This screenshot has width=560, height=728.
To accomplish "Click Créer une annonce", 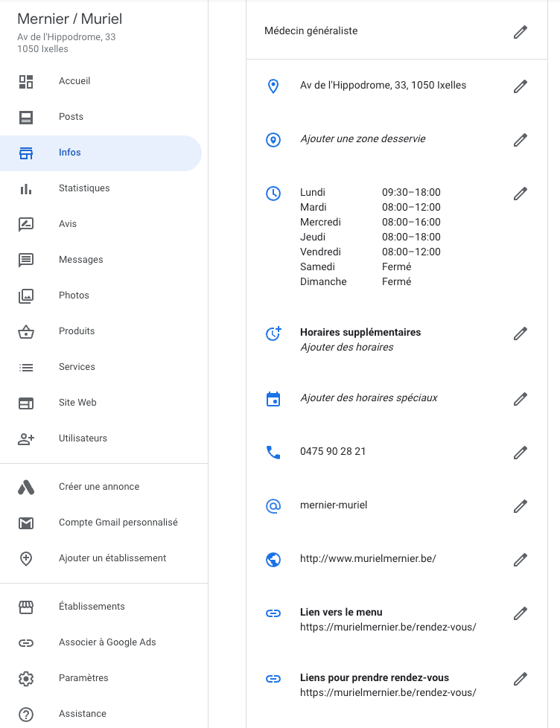I will (99, 487).
